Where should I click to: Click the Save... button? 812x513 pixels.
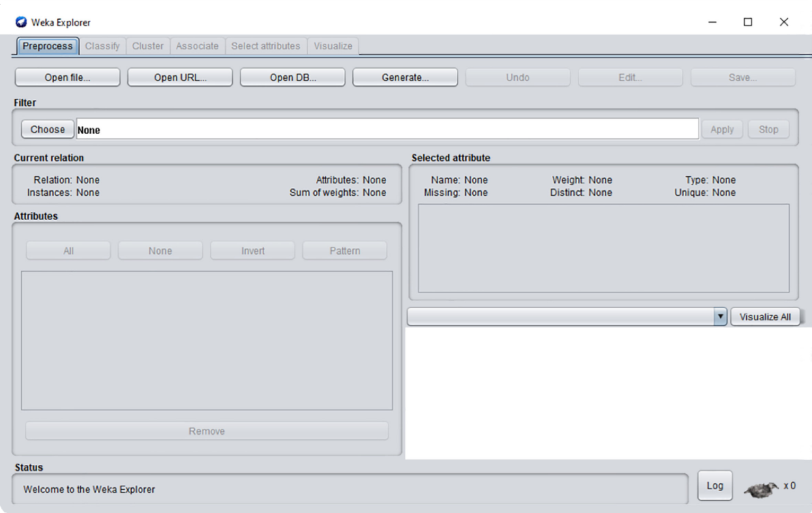point(742,77)
